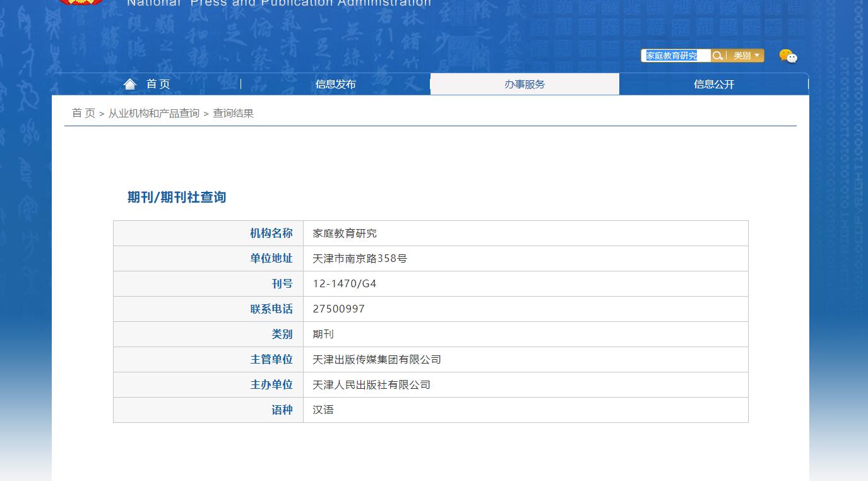Screen dimensions: 868x481
Task: Open the WeChat chat bubble icon
Action: point(788,56)
